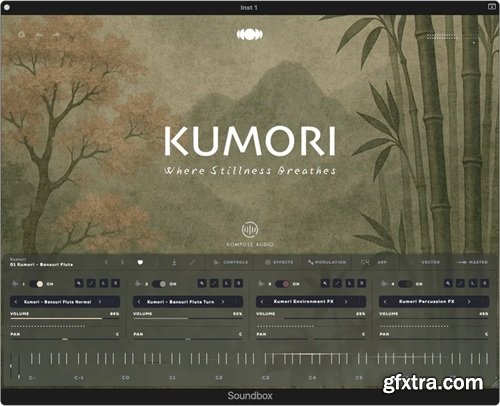The height and width of the screenshot is (406, 500).
Task: Open the 01 Kumori Bansuri Flute preset name
Action: coord(41,264)
